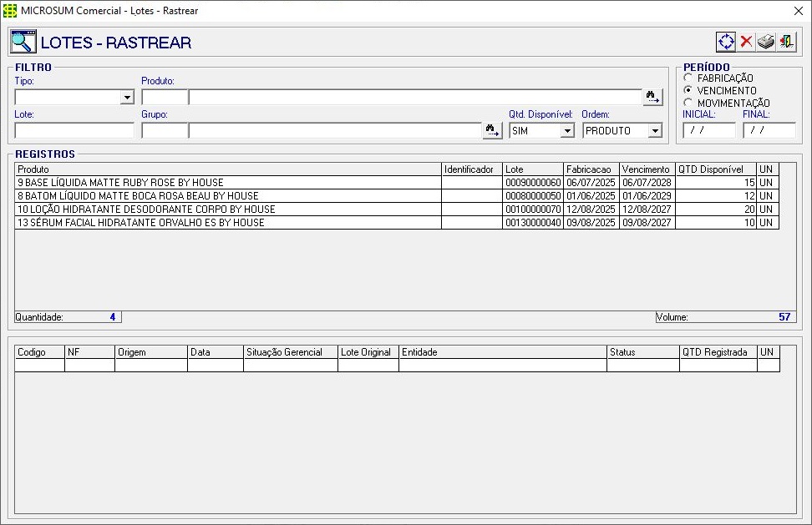Click lot number 00080000050
Screen dimensions: 812x525
pyautogui.click(x=533, y=196)
